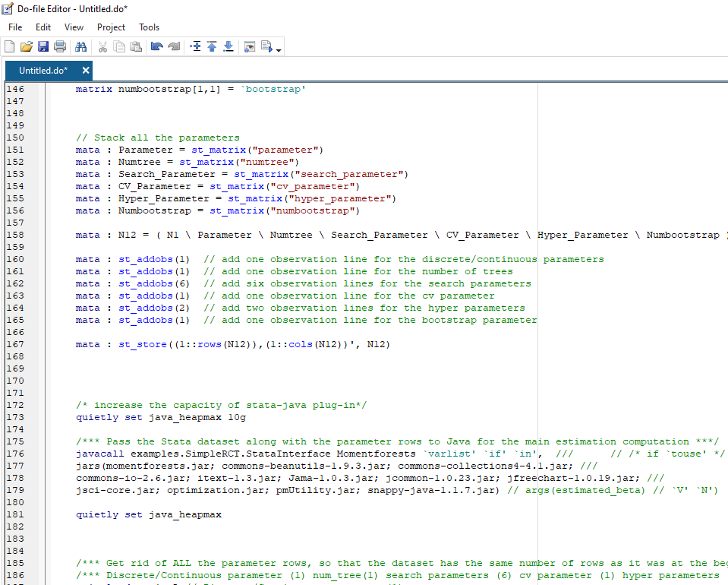Jump to the previous bookmark icon
Screen dimensions: 728x585
pyautogui.click(x=212, y=46)
